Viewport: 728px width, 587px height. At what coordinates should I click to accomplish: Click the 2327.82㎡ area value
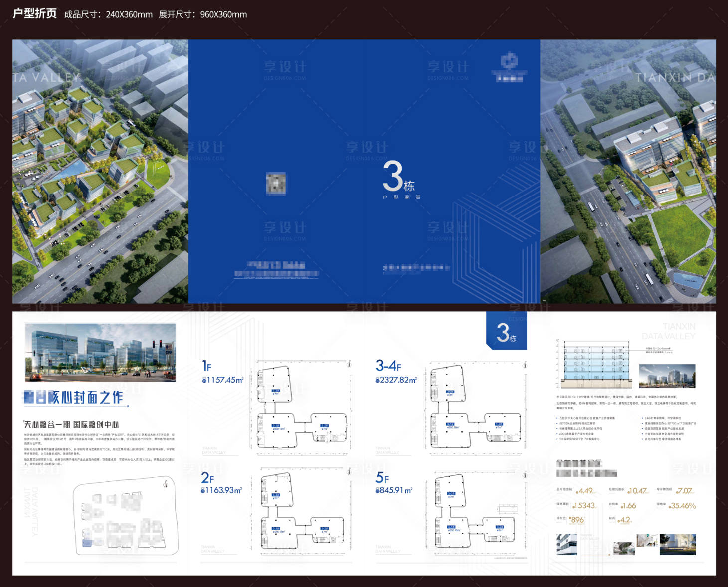(396, 380)
